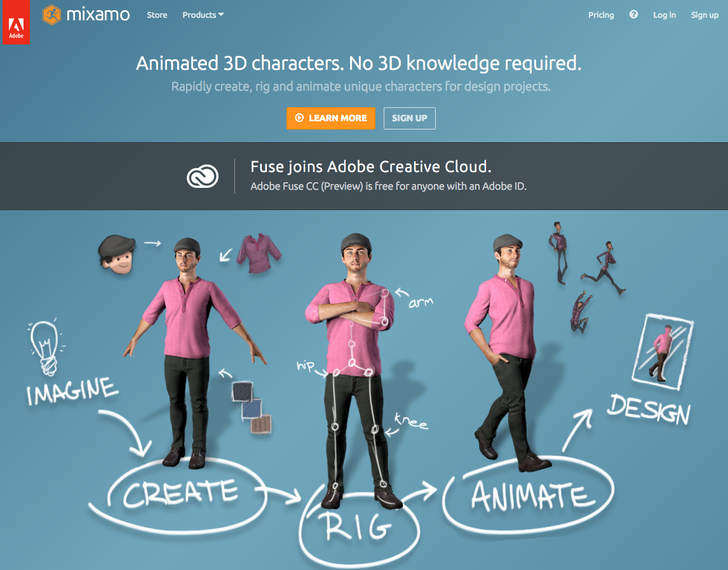This screenshot has width=728, height=570.
Task: Click the Design framed picture thumbnail
Action: pyautogui.click(x=663, y=352)
